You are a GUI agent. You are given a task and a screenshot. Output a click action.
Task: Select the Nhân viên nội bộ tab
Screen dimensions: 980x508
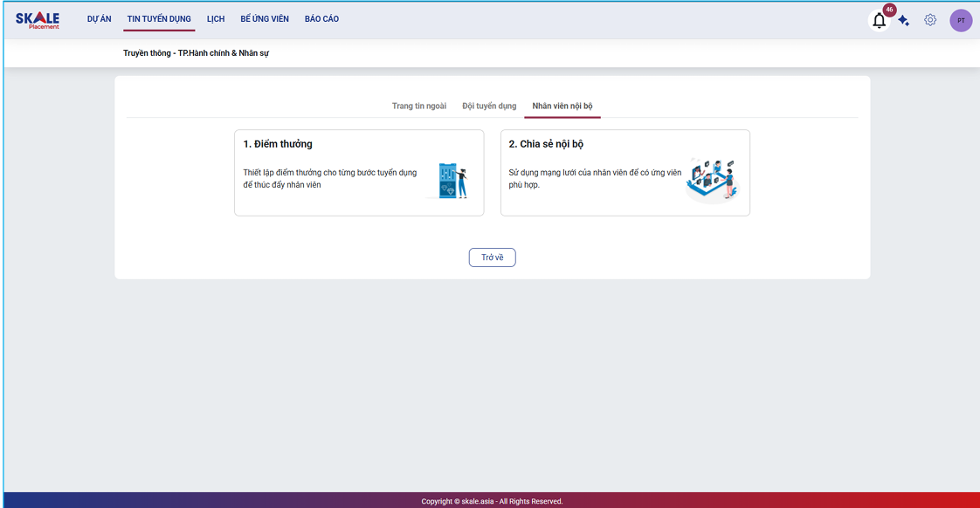tap(562, 106)
